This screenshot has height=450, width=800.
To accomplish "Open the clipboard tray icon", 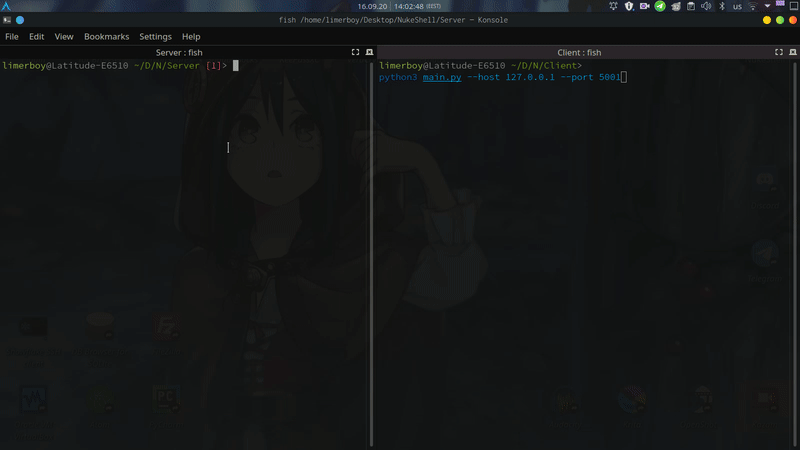I will tap(691, 6).
